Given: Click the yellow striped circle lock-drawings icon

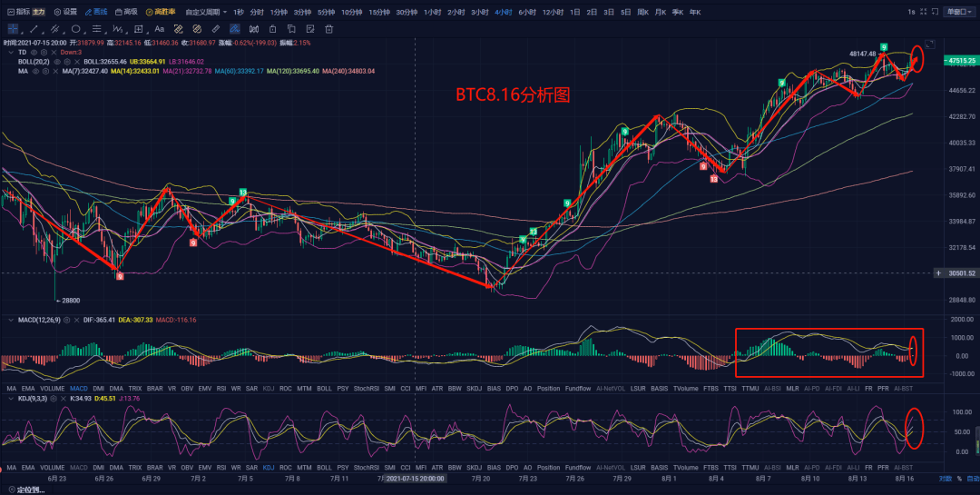Looking at the screenshot, I should 197,29.
